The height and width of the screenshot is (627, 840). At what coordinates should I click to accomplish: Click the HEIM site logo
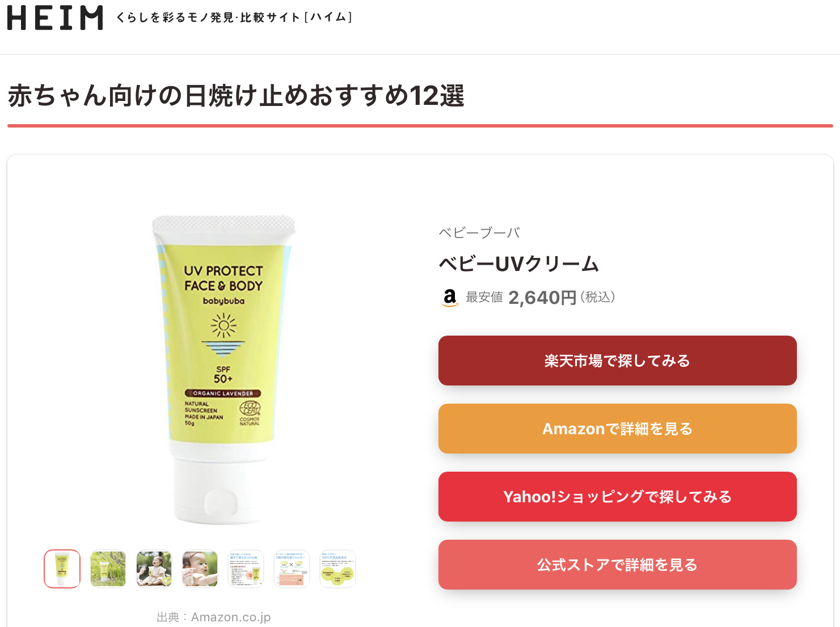(x=55, y=18)
